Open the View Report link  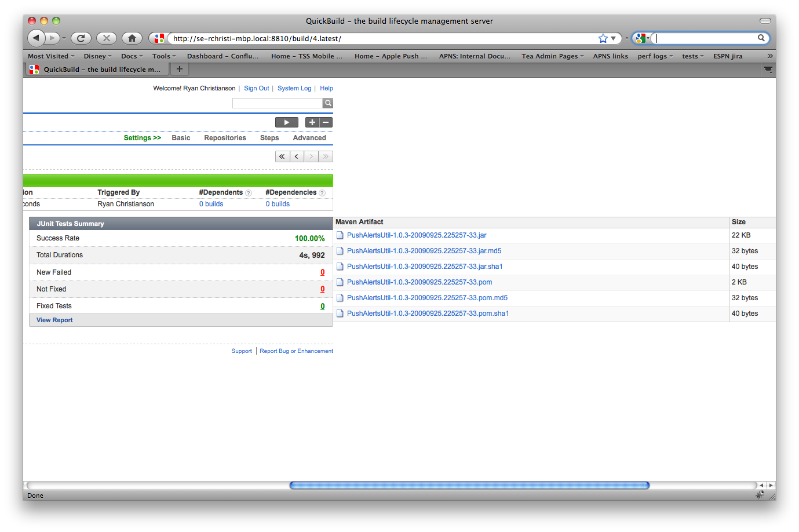click(54, 320)
